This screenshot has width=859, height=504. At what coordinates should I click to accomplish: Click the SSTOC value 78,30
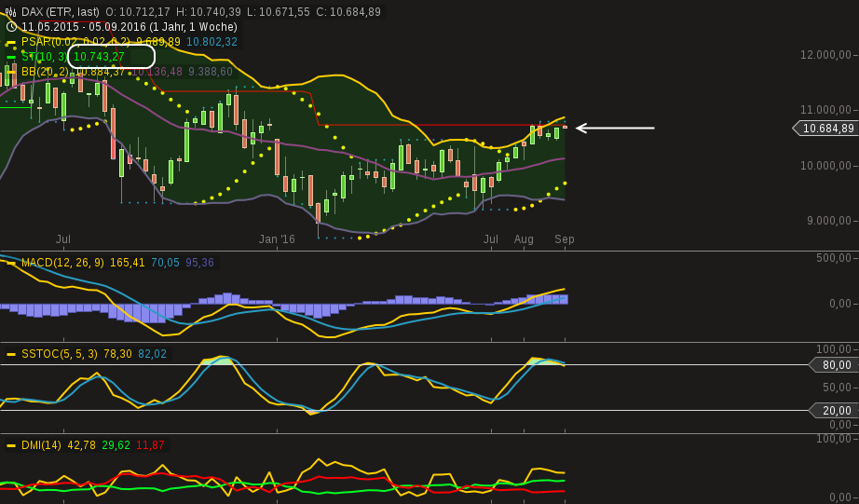click(x=117, y=354)
